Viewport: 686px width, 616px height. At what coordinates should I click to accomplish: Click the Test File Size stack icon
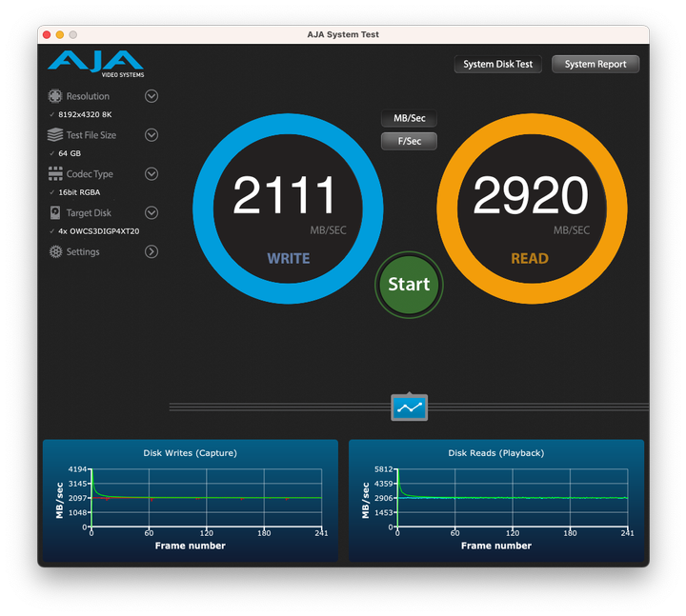55,135
